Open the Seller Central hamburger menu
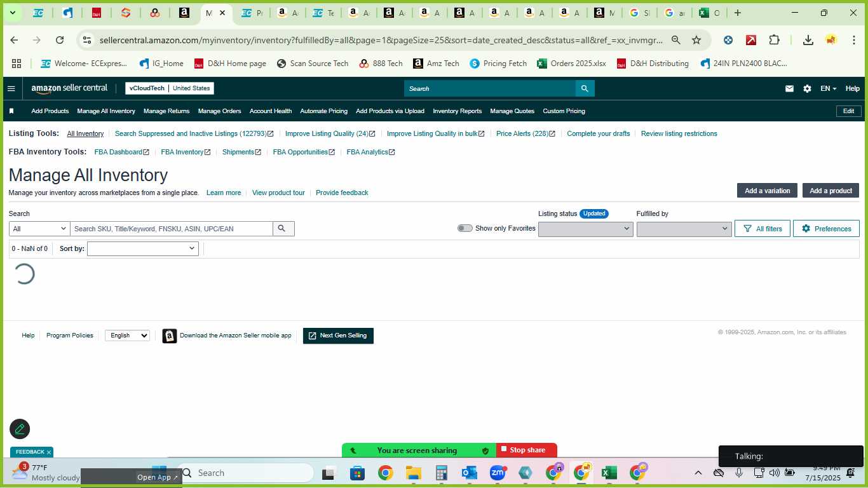 click(11, 88)
